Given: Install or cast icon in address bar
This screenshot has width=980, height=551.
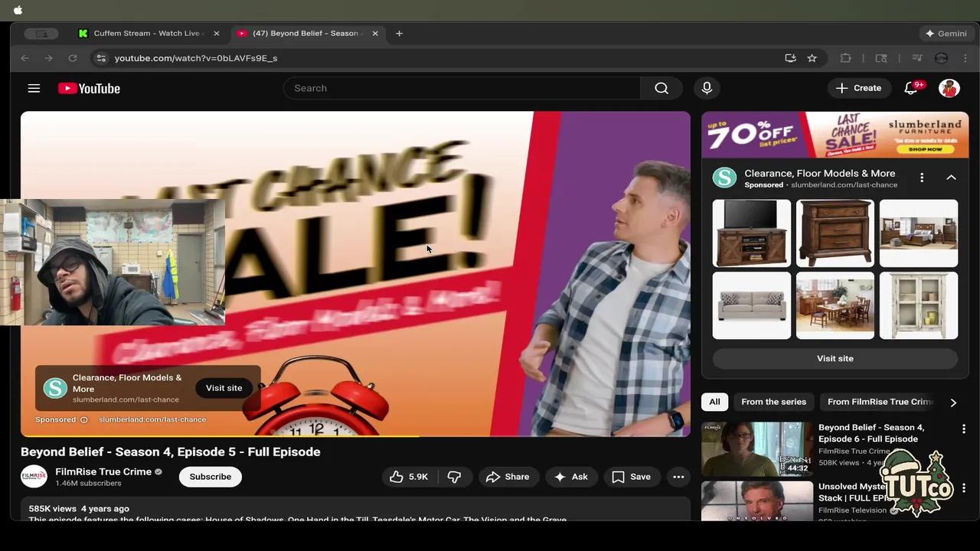Looking at the screenshot, I should [790, 58].
